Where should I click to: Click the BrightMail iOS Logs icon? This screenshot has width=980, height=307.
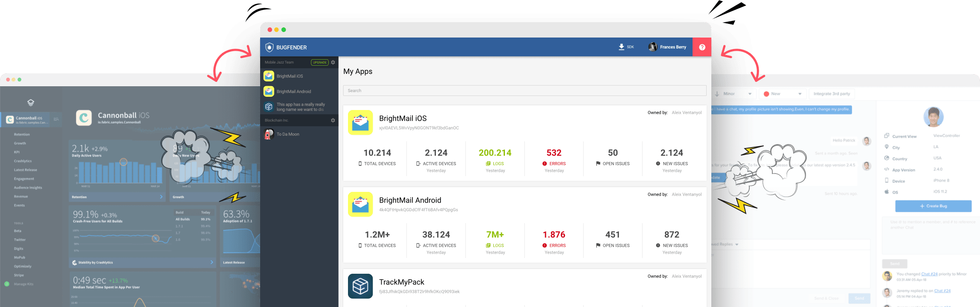point(488,164)
